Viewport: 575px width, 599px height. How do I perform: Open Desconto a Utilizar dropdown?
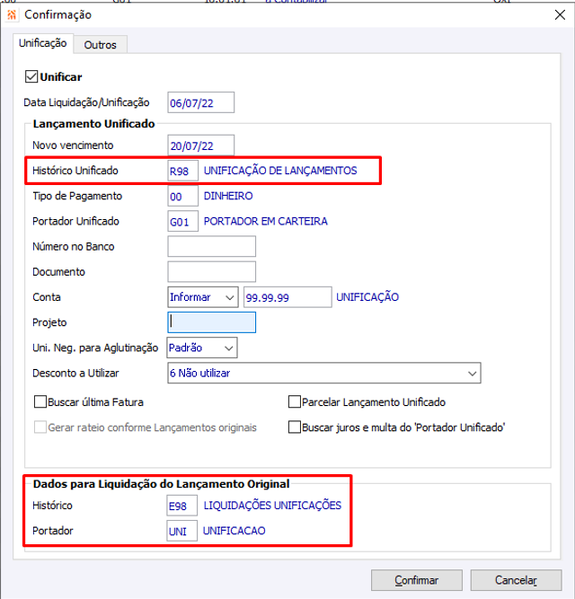click(324, 373)
